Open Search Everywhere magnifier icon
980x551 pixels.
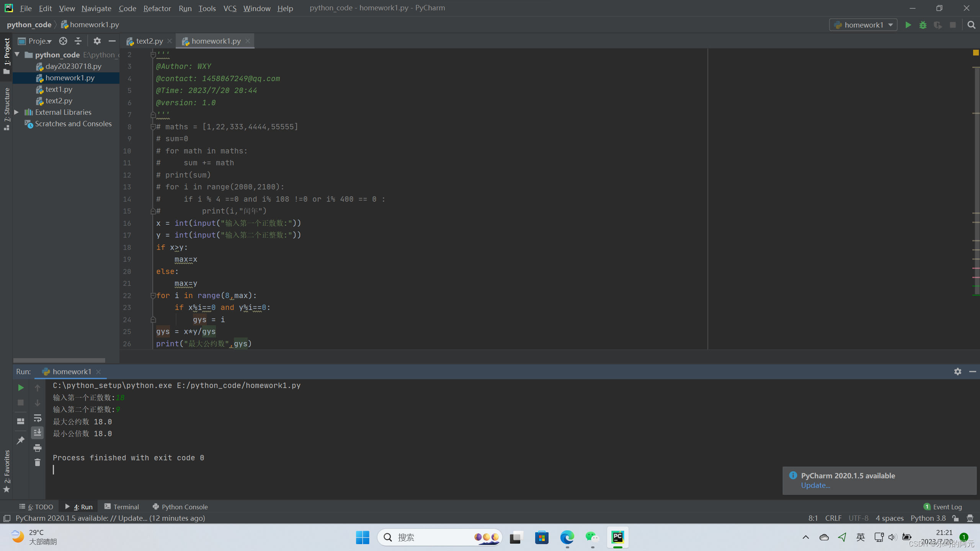tap(971, 25)
